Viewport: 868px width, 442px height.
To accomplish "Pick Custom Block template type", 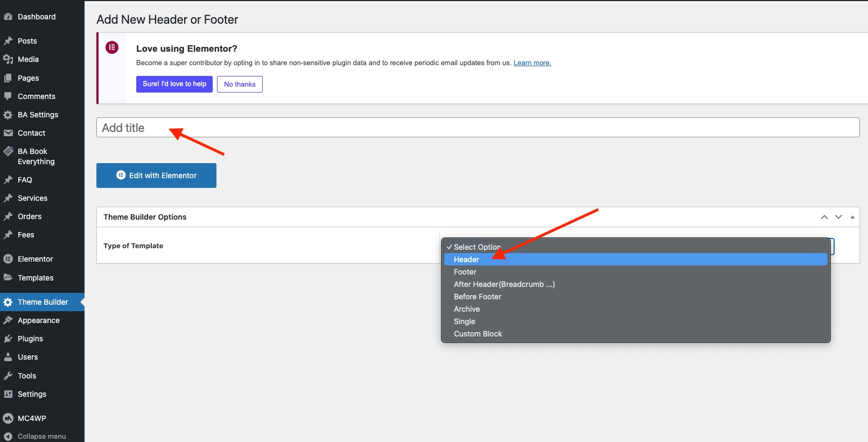I will pos(478,334).
